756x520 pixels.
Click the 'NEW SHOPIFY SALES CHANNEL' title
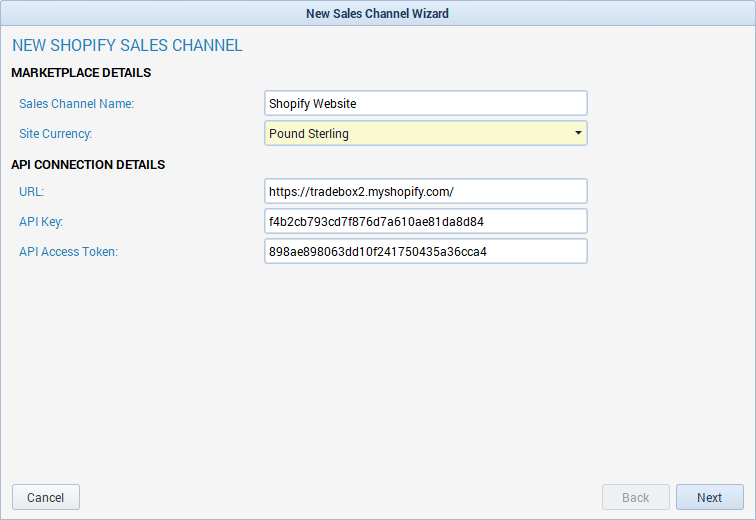pyautogui.click(x=127, y=45)
